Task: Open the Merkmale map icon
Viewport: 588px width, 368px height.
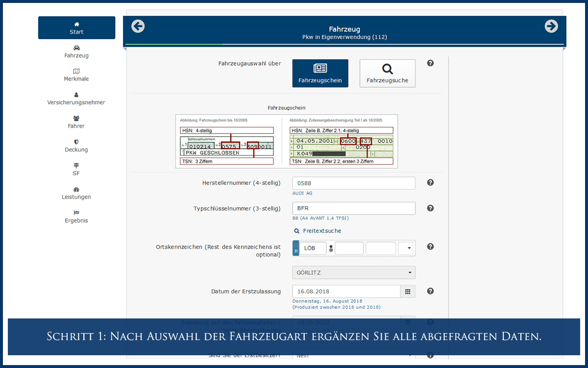Action: click(76, 71)
